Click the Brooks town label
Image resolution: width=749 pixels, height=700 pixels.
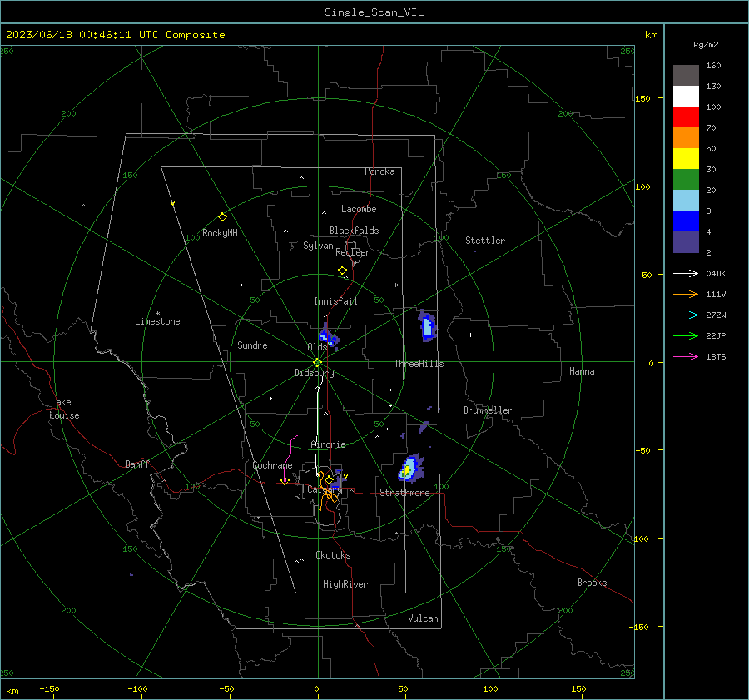pos(592,583)
